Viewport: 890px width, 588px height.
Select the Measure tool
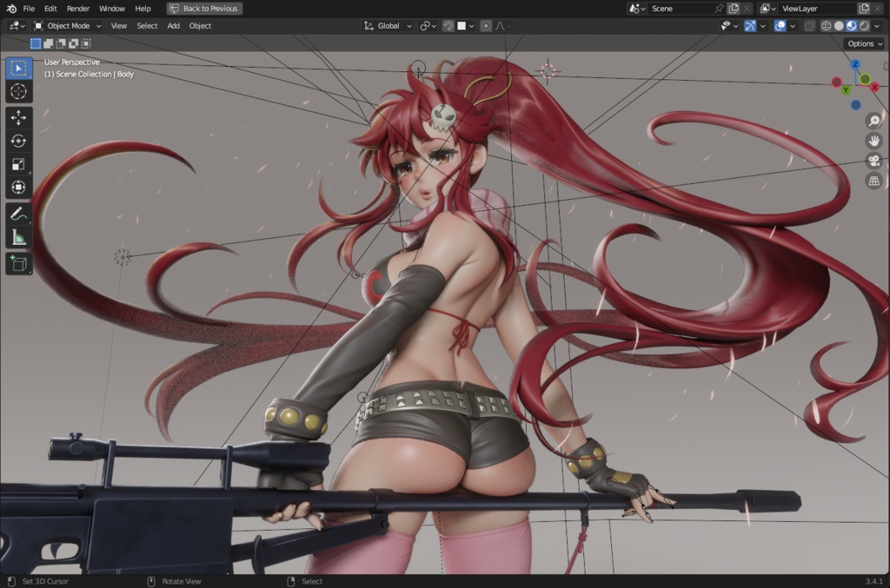18,235
